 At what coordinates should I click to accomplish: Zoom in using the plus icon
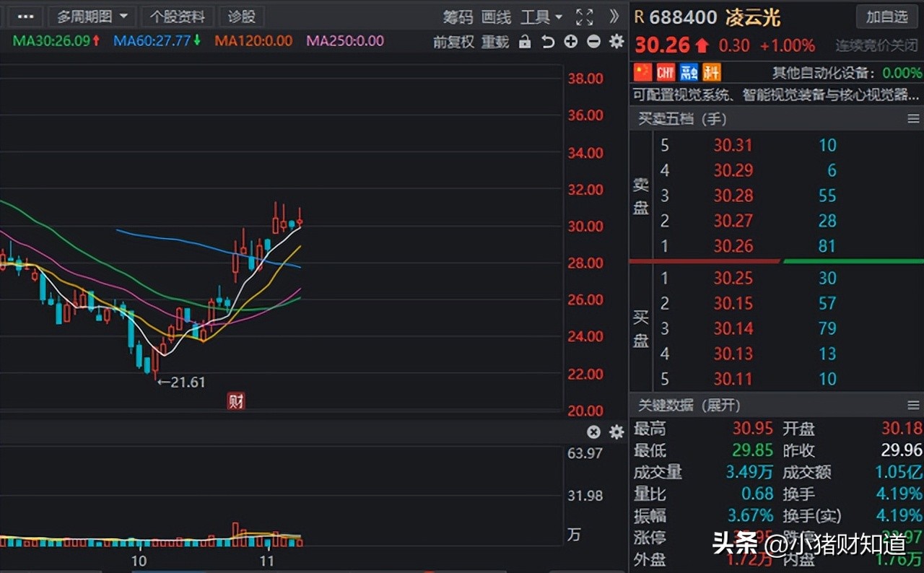tap(570, 42)
